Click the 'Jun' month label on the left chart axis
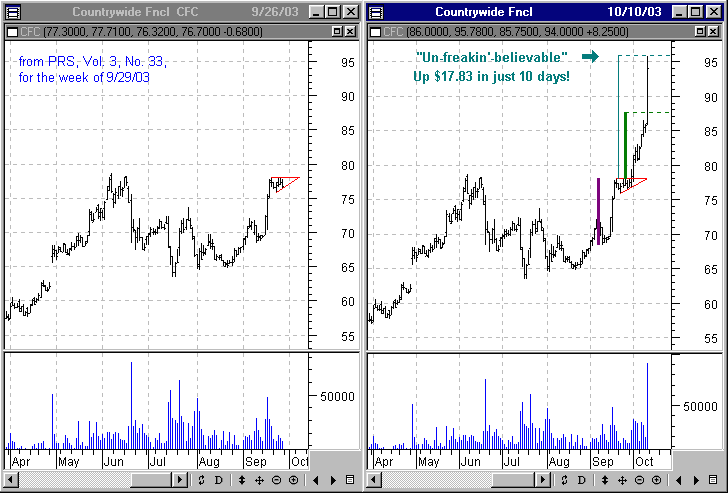 [x=114, y=462]
